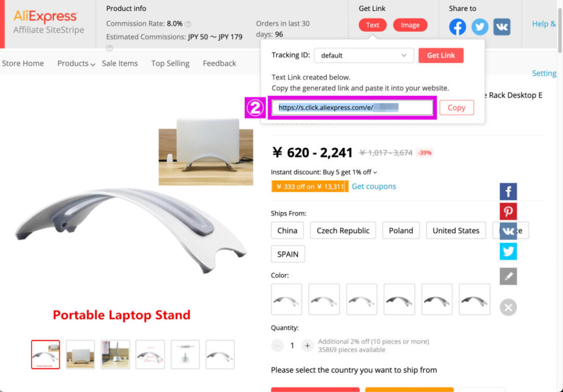Increase quantity with the plus button

(x=308, y=346)
